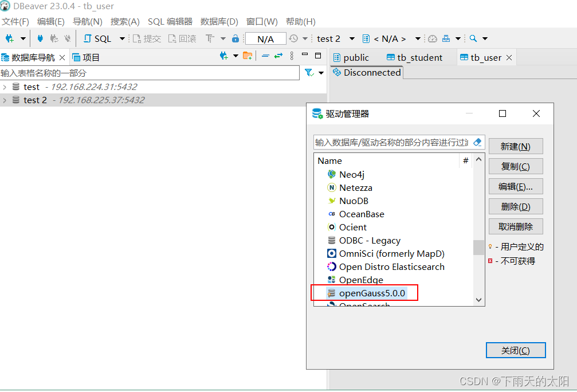577x392 pixels.
Task: Open the 窗口(W) menu
Action: (262, 22)
